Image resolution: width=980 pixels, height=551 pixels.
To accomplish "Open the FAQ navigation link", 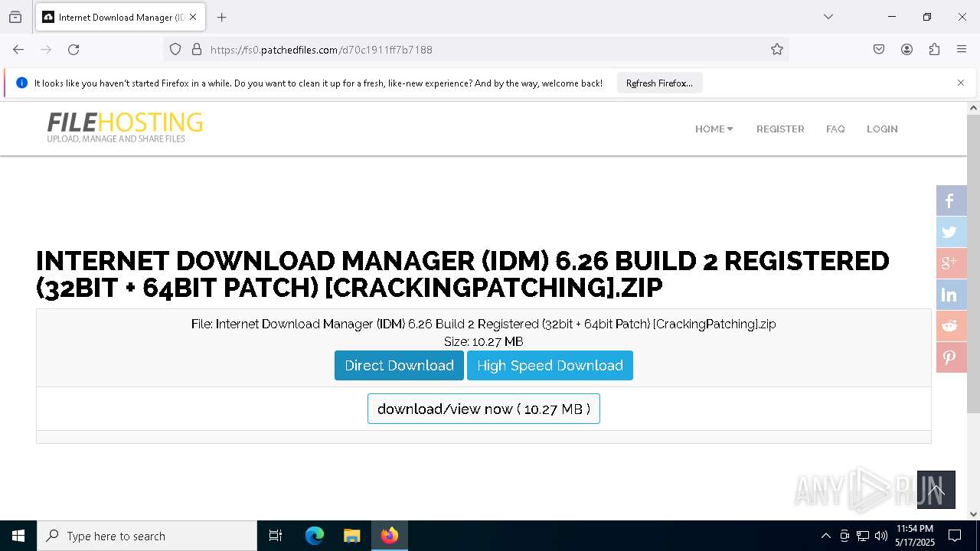I will (x=835, y=129).
